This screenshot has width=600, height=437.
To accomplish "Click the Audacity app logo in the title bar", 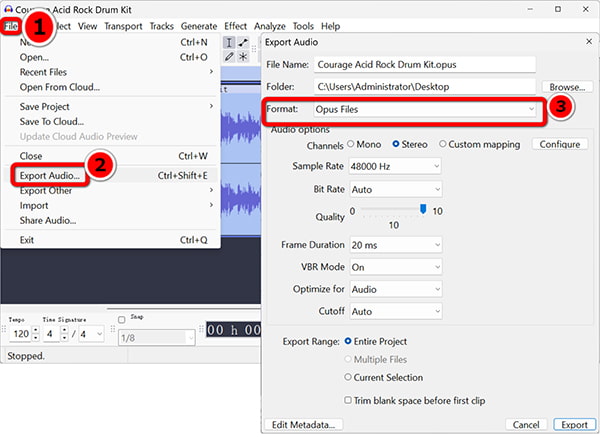I will [x=8, y=9].
